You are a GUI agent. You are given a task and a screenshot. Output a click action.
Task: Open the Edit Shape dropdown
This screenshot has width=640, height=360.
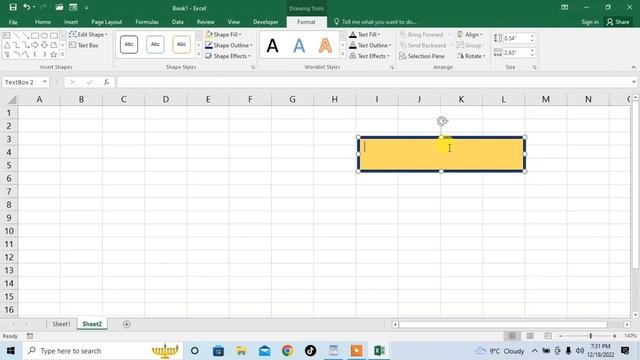click(88, 35)
